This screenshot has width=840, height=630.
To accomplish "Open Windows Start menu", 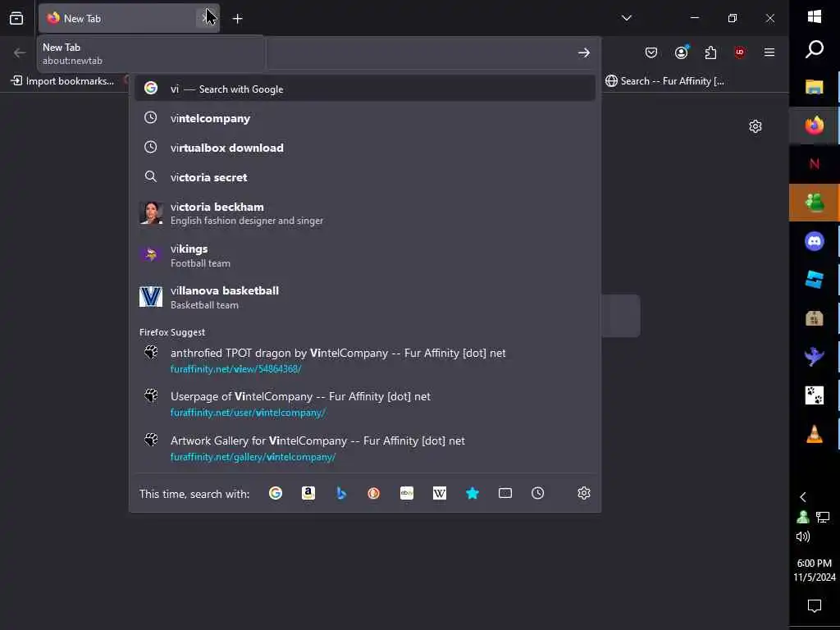I will point(815,16).
